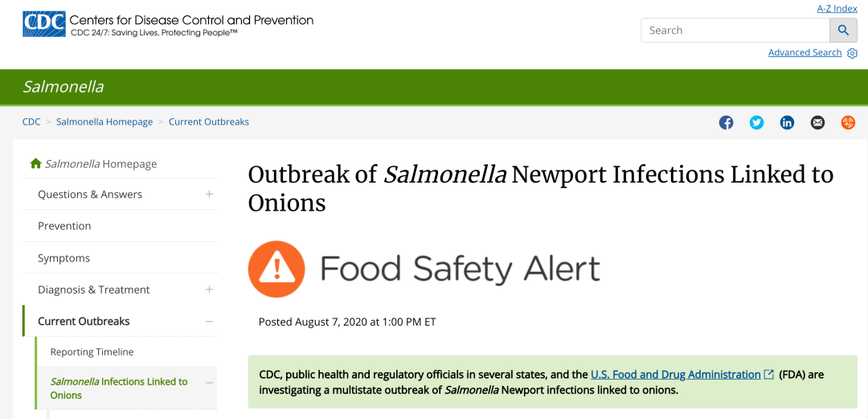
Task: Collapse Salmonella Infections Linked to Onions
Action: coord(209,382)
